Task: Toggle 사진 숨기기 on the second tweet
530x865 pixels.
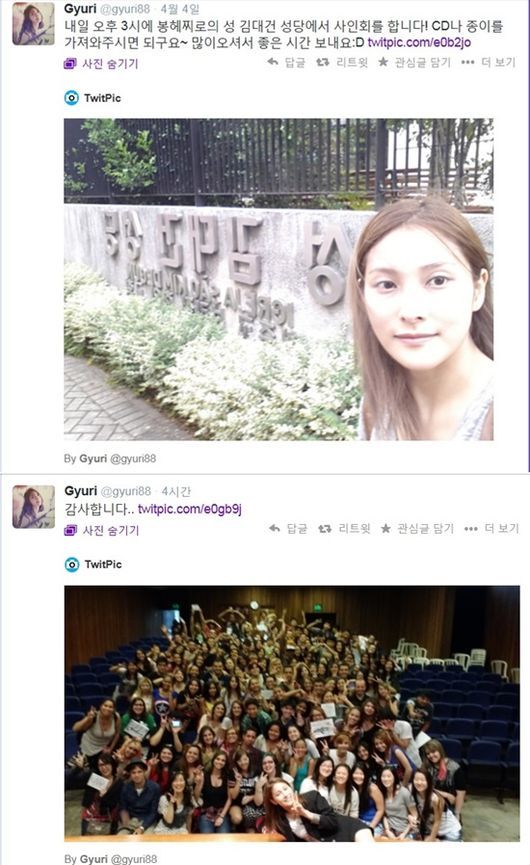Action: [x=101, y=531]
